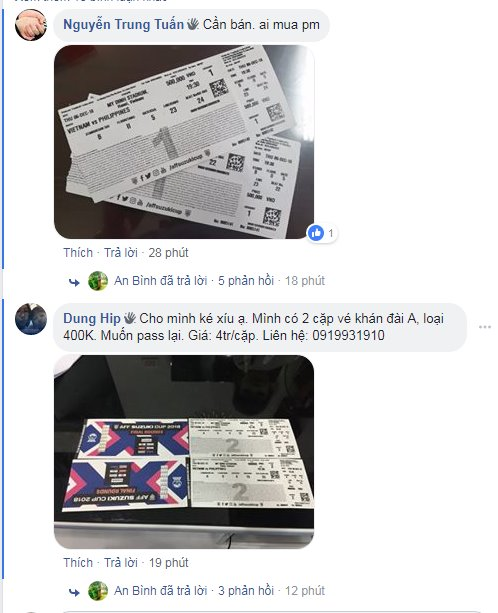Open AFF Suzuki Cup tickets photo
Screen dimensions: 498x613
[x=184, y=452]
